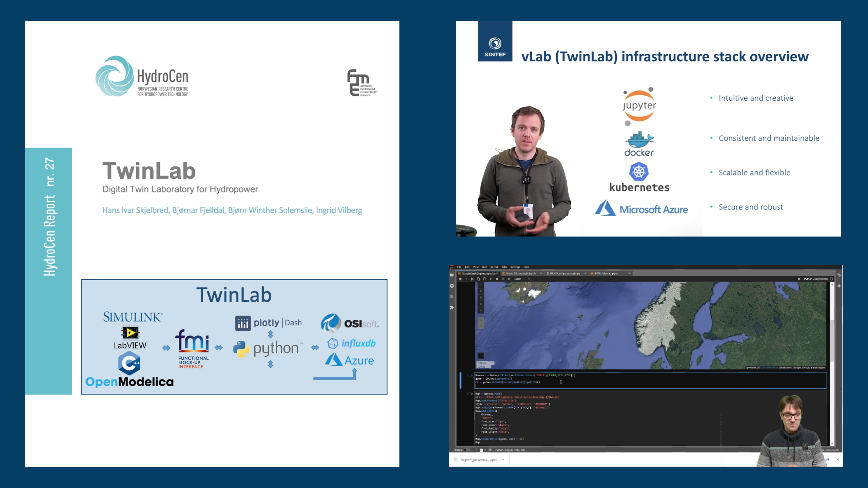
Task: Save the GoogleEarthEngine notebook
Action: pos(460,279)
